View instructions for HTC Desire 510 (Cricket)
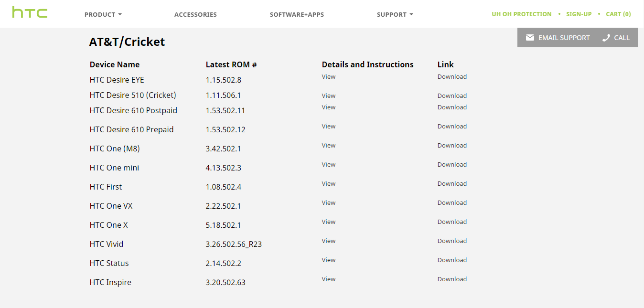 pos(329,96)
